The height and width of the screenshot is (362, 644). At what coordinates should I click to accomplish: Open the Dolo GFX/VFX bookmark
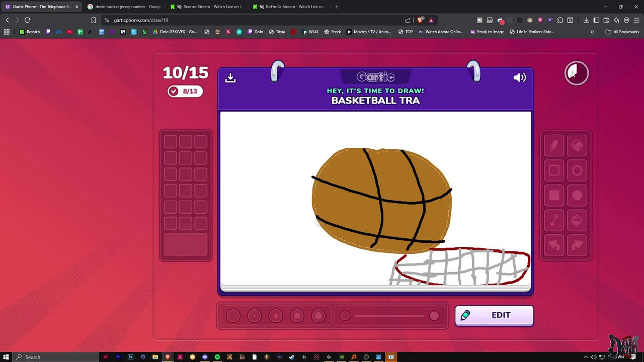click(175, 32)
